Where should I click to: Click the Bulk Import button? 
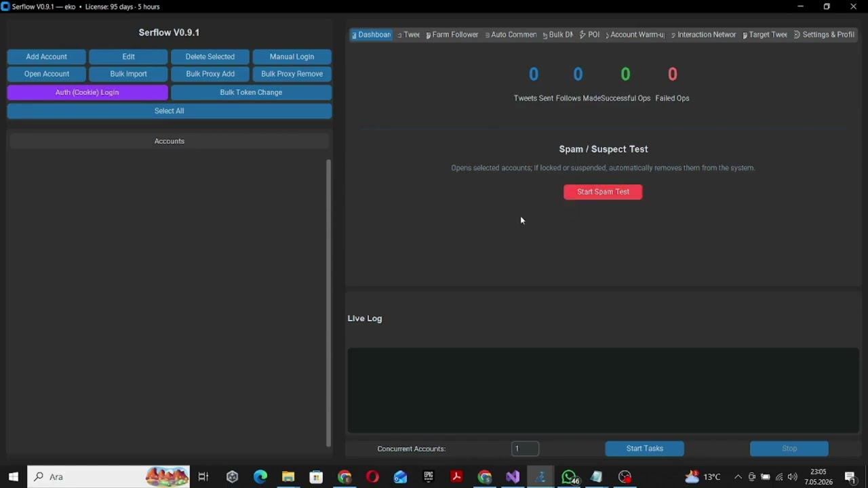tap(128, 74)
